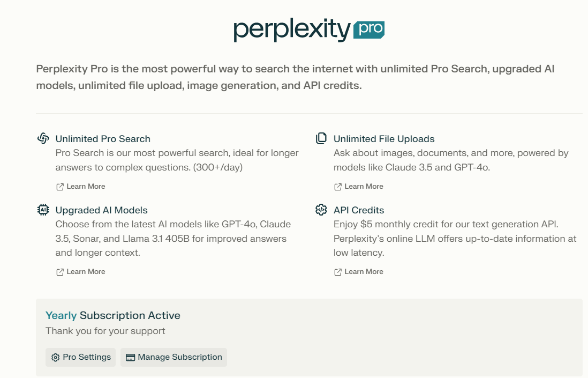The height and width of the screenshot is (378, 588).
Task: Click the external-link icon beside API Credits Learn More
Action: [337, 271]
